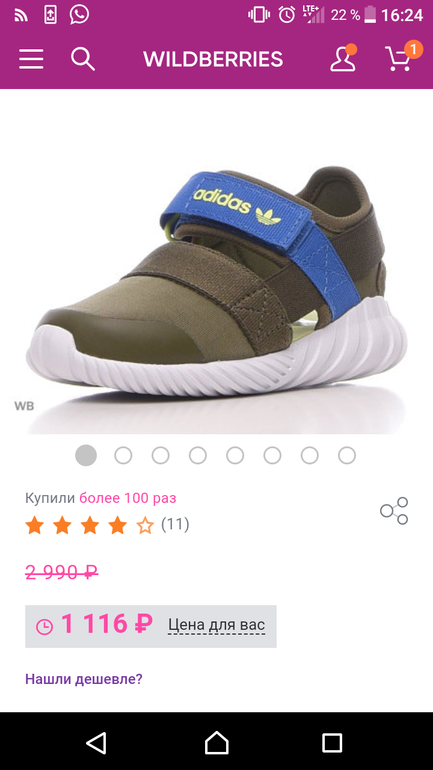Open reviews via the star rating
433x770 pixels.
[89, 525]
